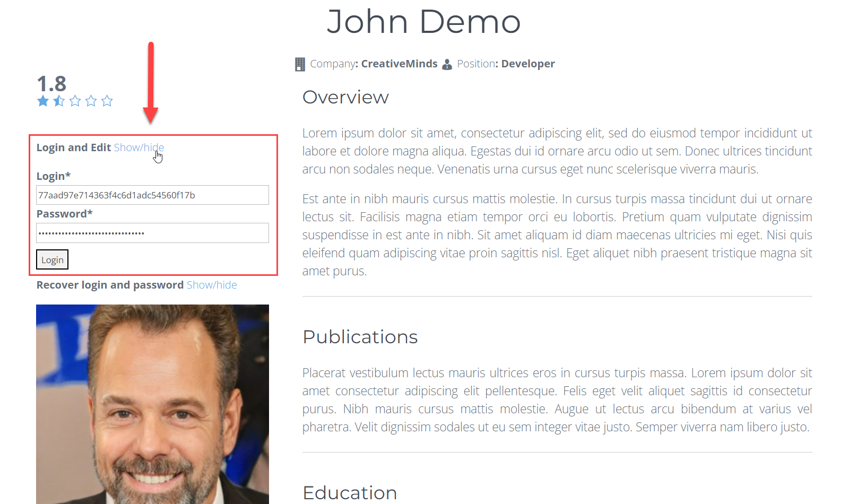Image resolution: width=849 pixels, height=504 pixels.
Task: Click the Login and Edit label
Action: 74,147
